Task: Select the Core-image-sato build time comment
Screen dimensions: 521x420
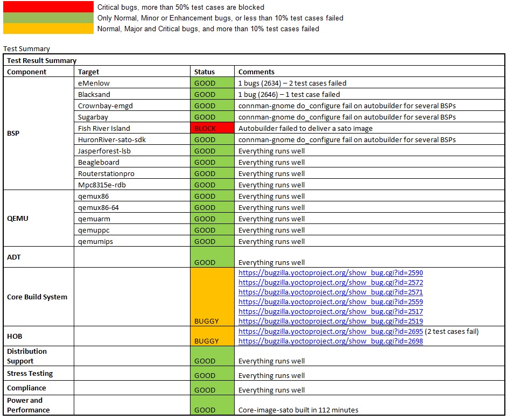Action: (x=298, y=410)
